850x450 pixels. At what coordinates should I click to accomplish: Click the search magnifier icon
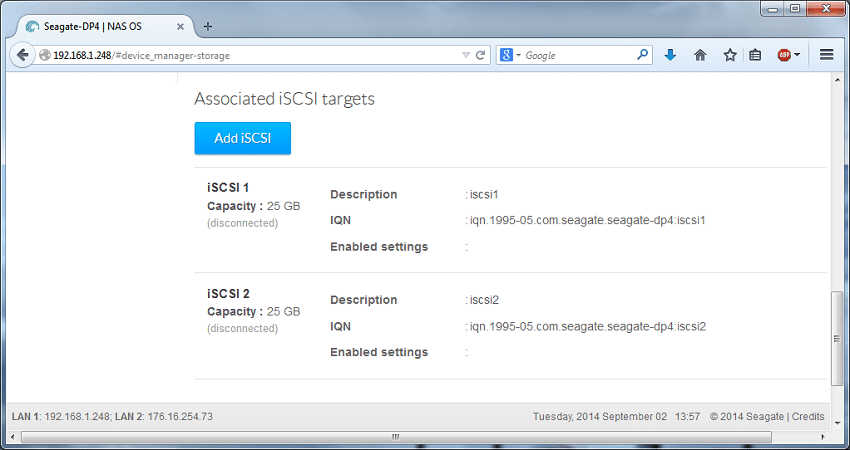pos(642,55)
